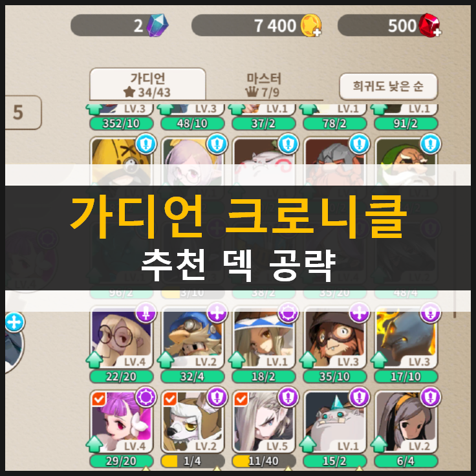Tap the purple role badge on the flame demon guardian
The image size is (476, 476).
pos(430,312)
